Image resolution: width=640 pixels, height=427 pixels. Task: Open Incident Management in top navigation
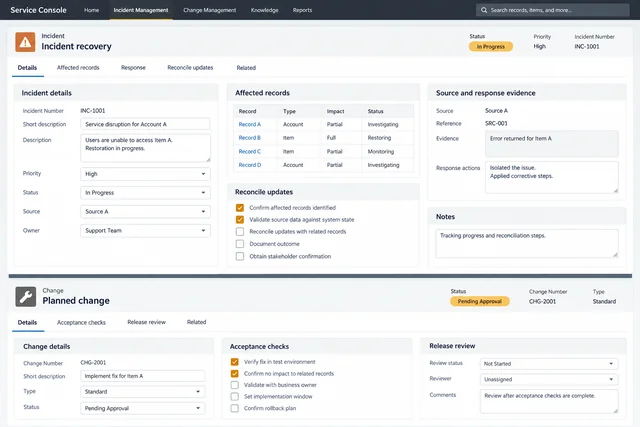coord(141,10)
